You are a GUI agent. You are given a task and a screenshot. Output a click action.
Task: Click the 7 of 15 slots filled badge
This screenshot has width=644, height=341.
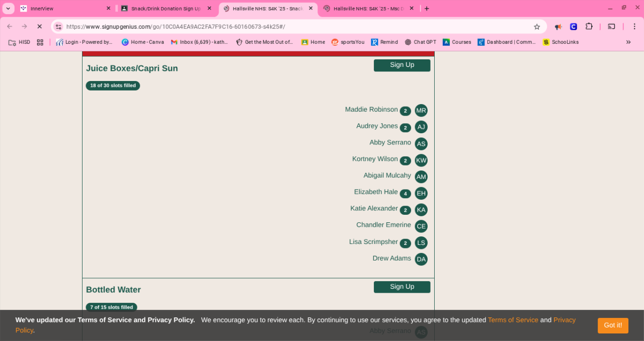111,307
